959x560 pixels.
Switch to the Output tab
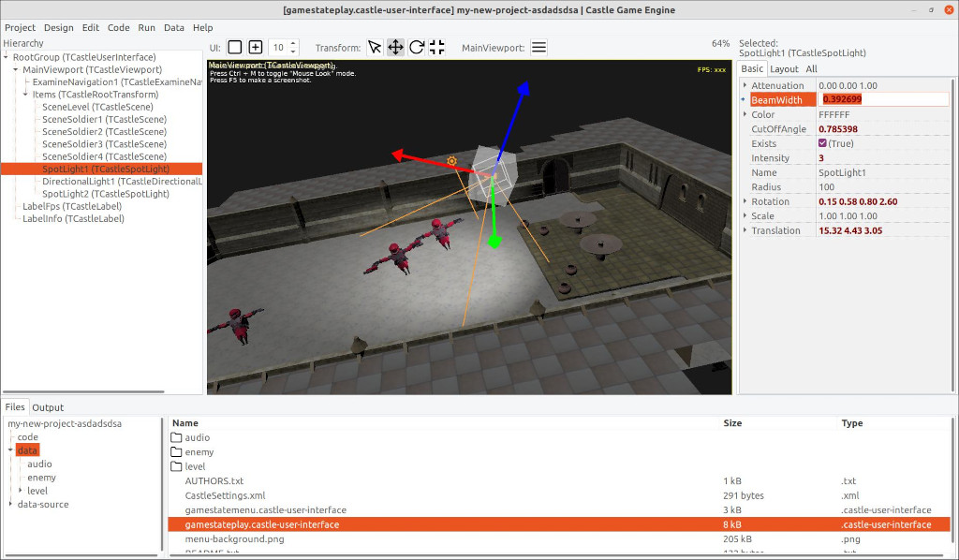[48, 407]
